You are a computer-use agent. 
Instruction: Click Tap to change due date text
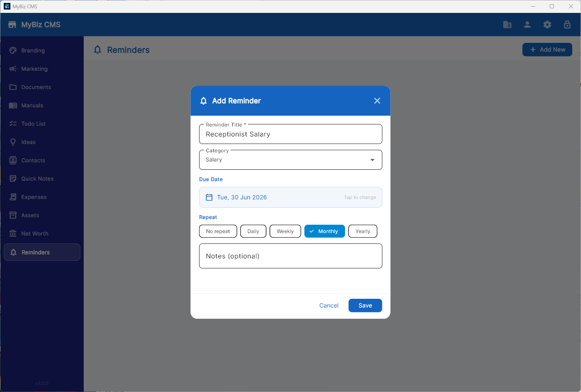click(360, 197)
